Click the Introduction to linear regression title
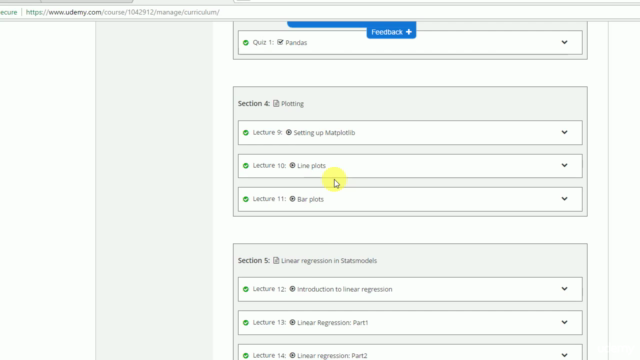This screenshot has height=360, width=640. (x=344, y=289)
